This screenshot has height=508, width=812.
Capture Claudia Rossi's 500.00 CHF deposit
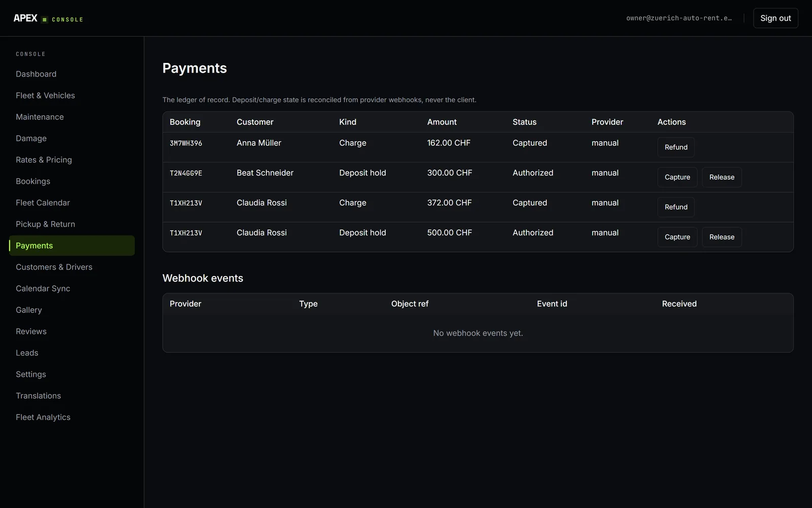pos(677,237)
